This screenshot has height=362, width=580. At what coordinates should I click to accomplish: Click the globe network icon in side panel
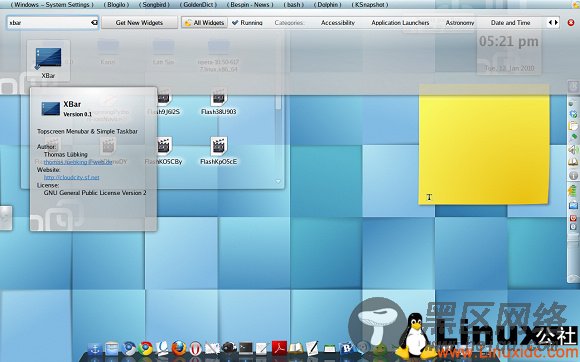(573, 114)
